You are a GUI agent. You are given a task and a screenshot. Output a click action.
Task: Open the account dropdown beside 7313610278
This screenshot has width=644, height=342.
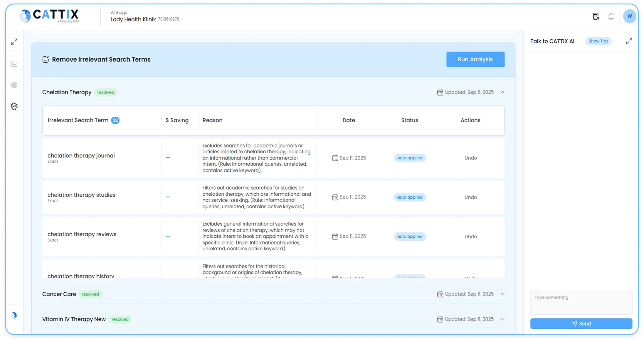pyautogui.click(x=182, y=19)
